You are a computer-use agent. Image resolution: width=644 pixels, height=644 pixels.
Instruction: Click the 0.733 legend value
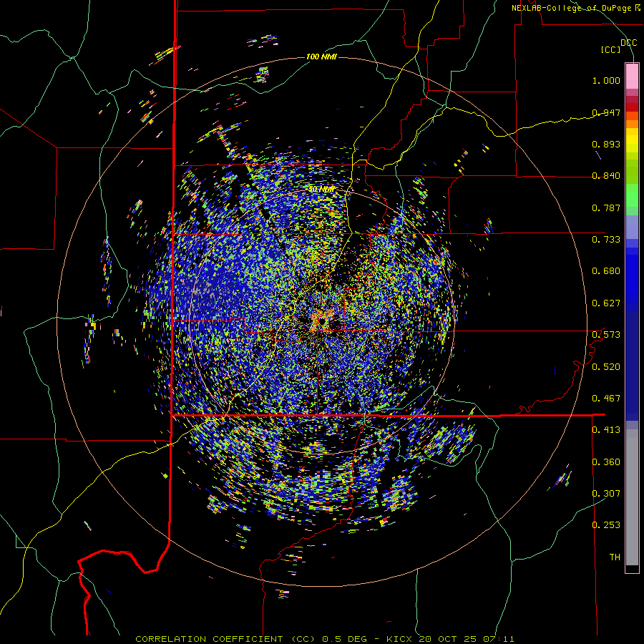606,240
